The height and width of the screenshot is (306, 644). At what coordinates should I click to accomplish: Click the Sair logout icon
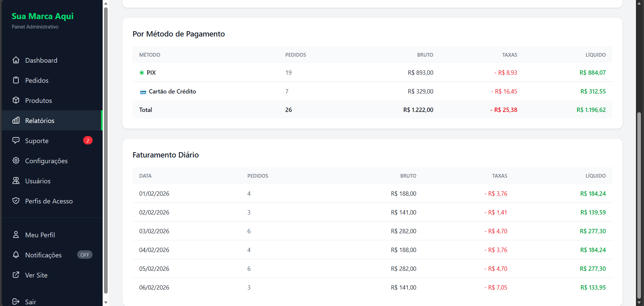pyautogui.click(x=16, y=302)
